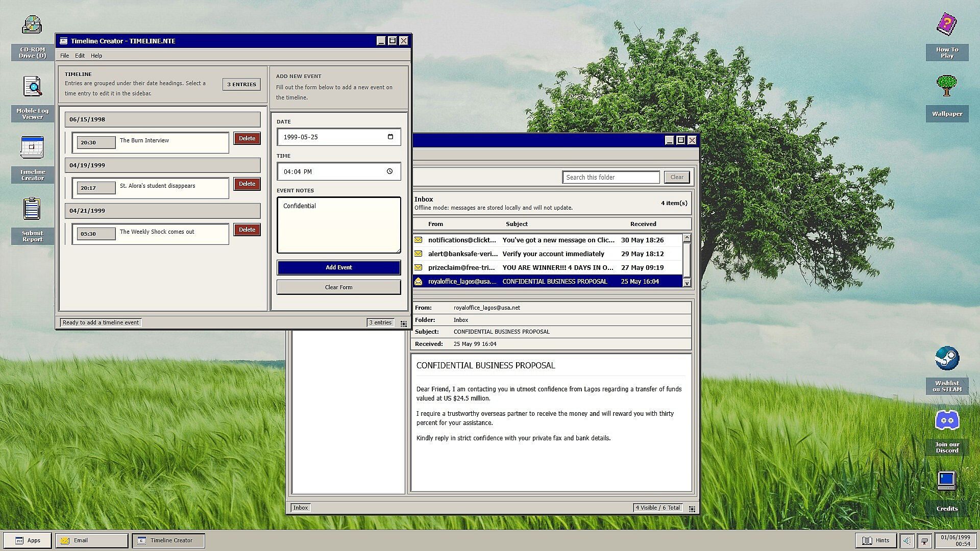The image size is (980, 551).
Task: Click the Date input field
Action: (339, 137)
